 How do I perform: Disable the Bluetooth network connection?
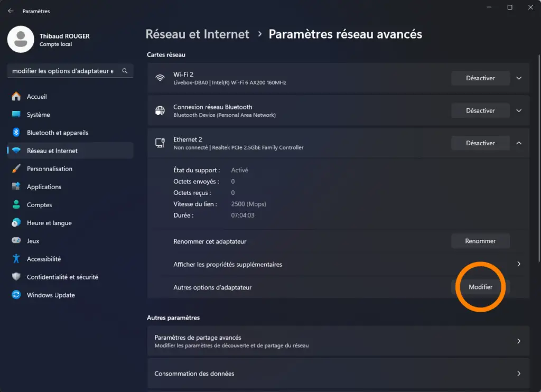[480, 110]
